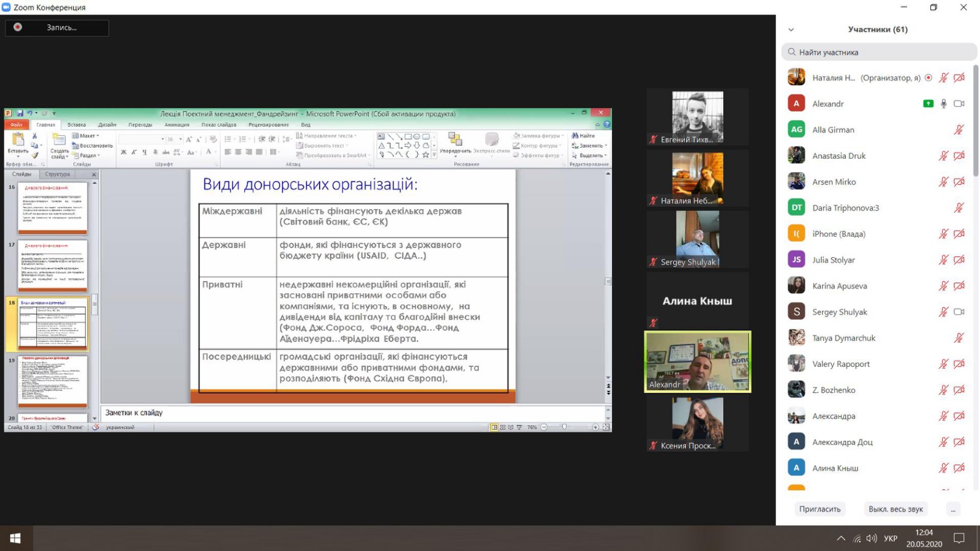Image resolution: width=980 pixels, height=551 pixels.
Task: Click Alexandr's camera icon in participants list
Action: pos(959,103)
